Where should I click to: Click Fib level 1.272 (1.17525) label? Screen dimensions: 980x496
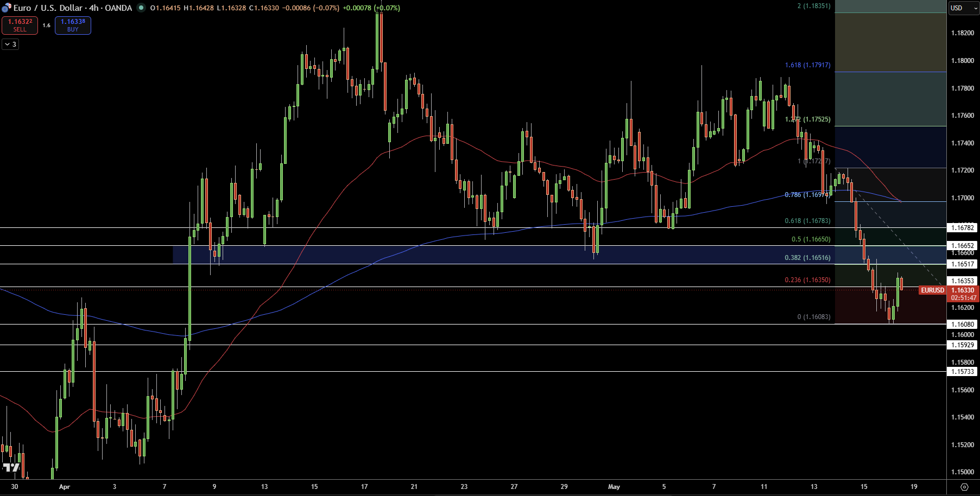point(808,119)
